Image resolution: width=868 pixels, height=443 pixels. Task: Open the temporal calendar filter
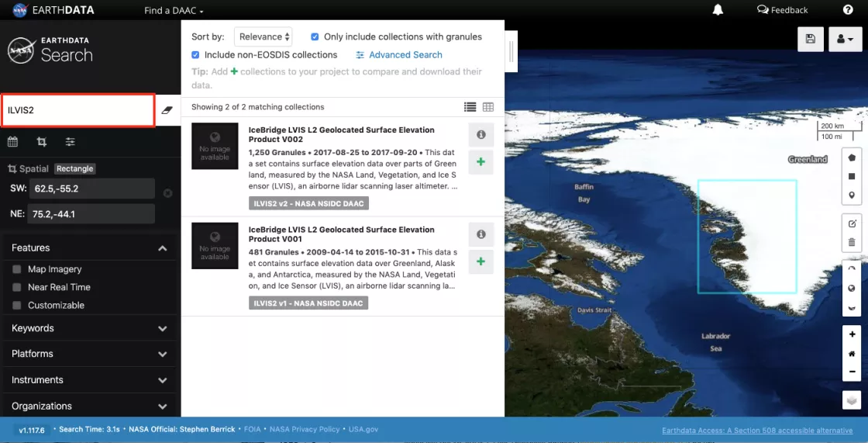tap(12, 142)
